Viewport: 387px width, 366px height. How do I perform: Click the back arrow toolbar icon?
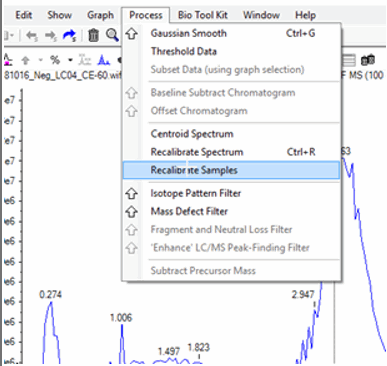tap(32, 35)
